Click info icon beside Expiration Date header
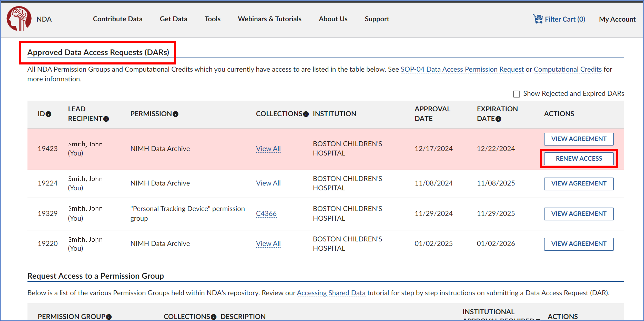 pyautogui.click(x=498, y=119)
